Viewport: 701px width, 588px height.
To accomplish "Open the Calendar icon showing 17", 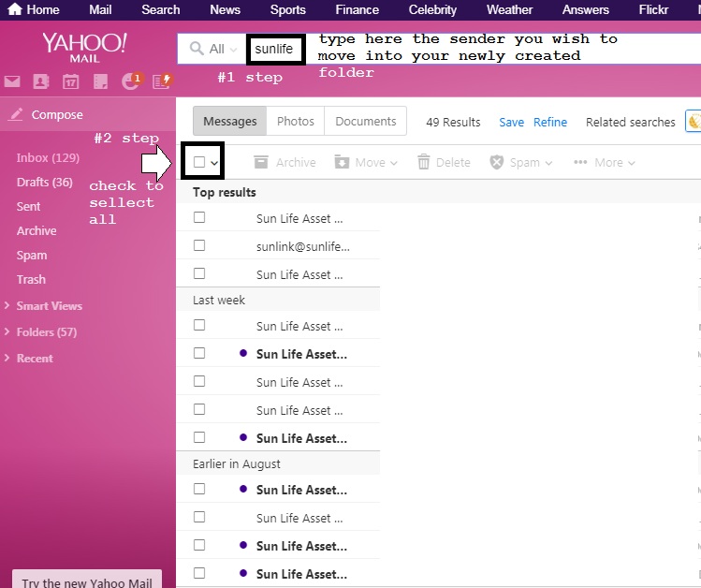I will point(70,81).
